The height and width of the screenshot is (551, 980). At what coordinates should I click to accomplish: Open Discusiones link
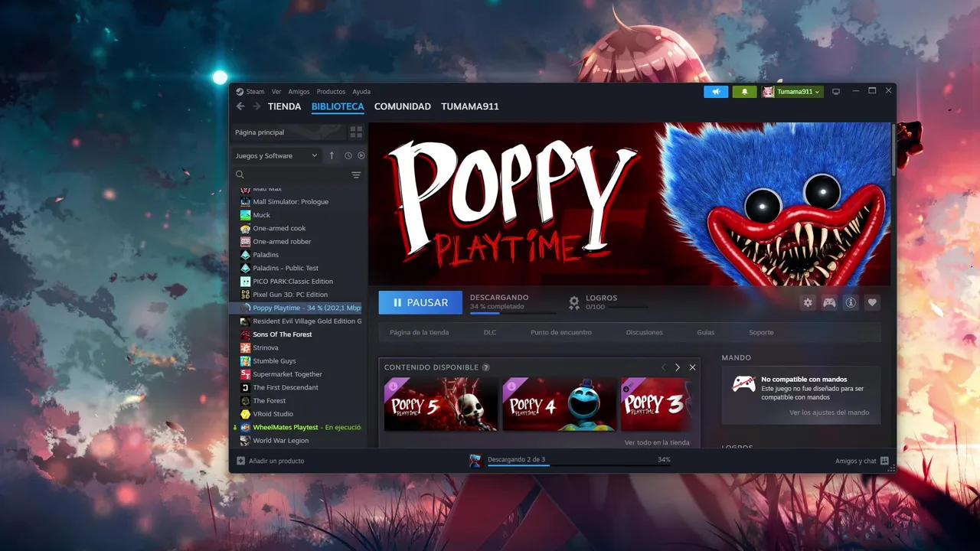[645, 333]
